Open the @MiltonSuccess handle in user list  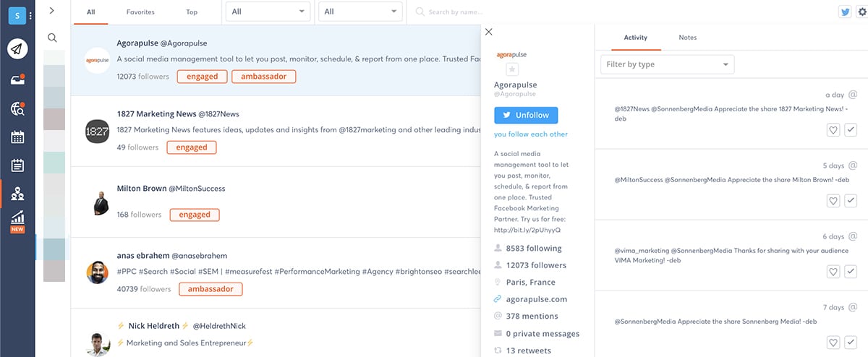(x=197, y=189)
